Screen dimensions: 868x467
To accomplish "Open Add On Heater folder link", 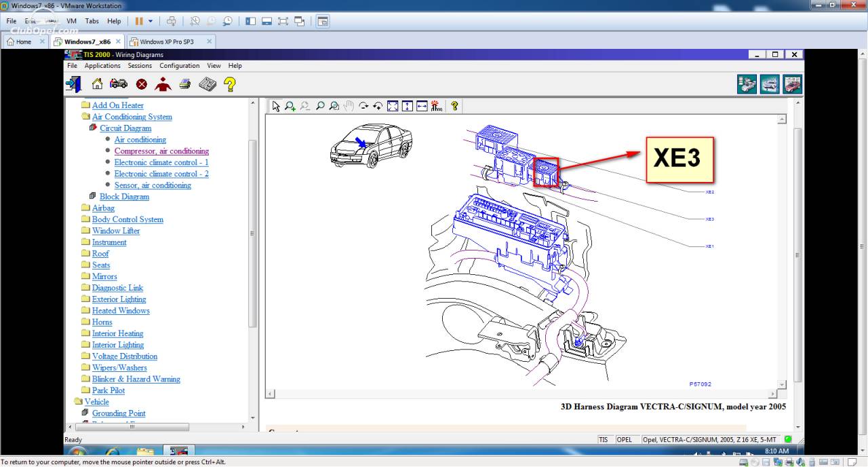I will coord(118,105).
